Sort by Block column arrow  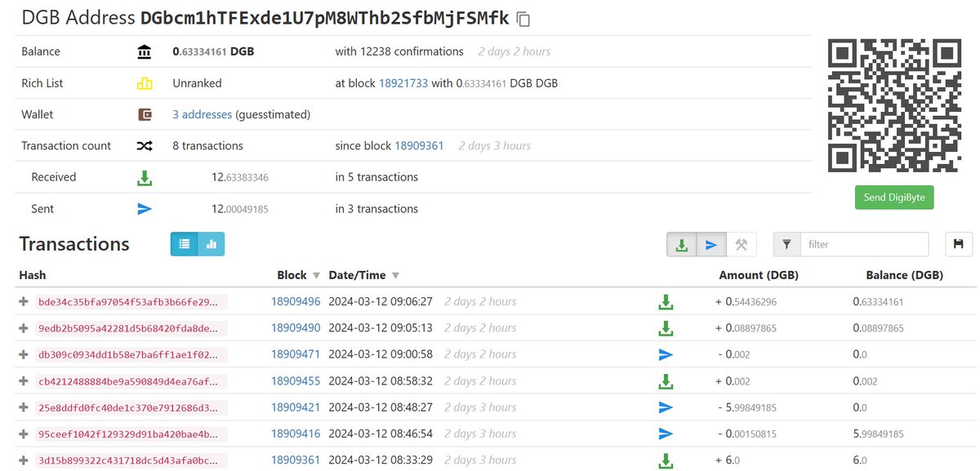click(x=316, y=276)
